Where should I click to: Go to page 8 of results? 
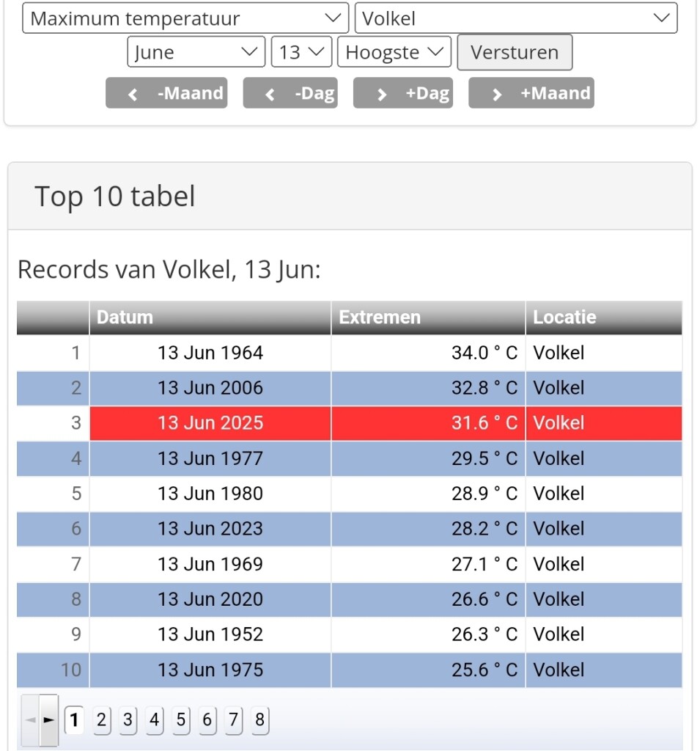point(259,720)
